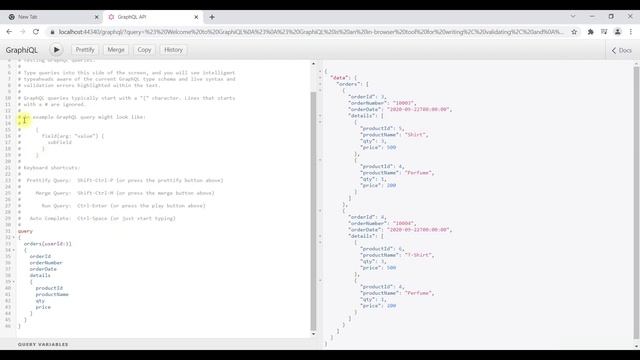Open a new browser tab with plus icon

212,17
